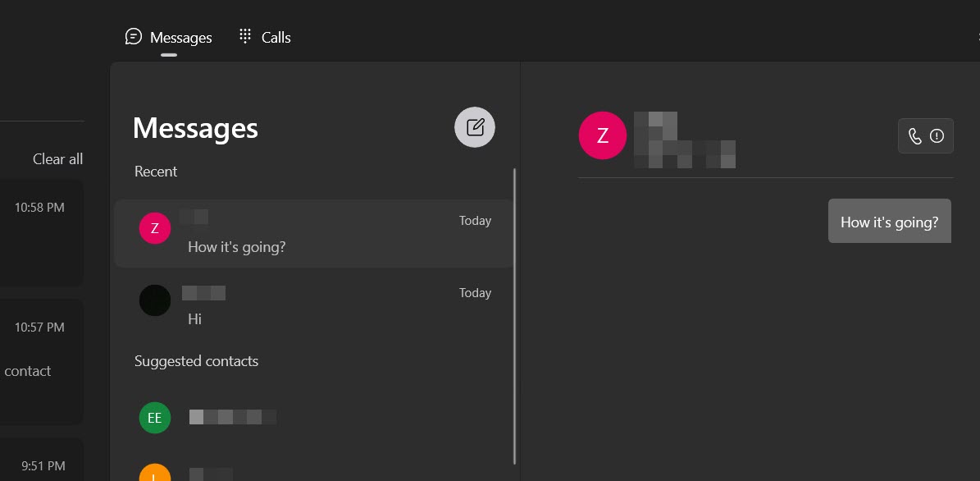
Task: Click the green EE contact avatar
Action: coord(155,418)
